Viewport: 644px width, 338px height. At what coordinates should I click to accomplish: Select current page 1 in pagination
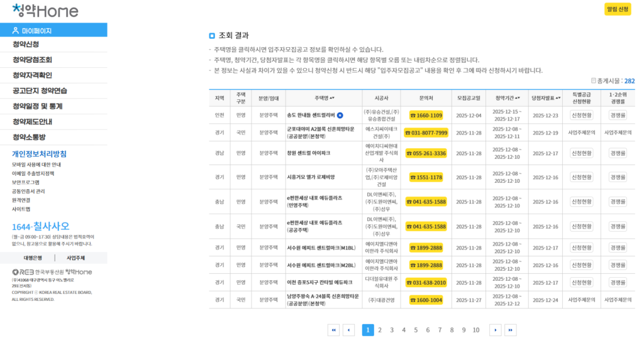(367, 330)
